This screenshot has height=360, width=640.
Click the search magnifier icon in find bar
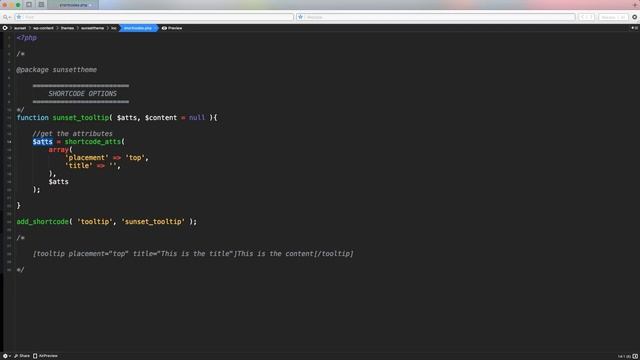tap(6, 17)
